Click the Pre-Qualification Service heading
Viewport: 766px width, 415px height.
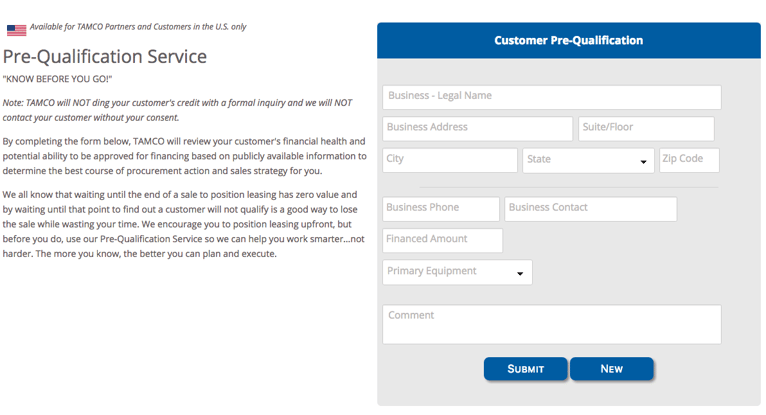(x=105, y=57)
